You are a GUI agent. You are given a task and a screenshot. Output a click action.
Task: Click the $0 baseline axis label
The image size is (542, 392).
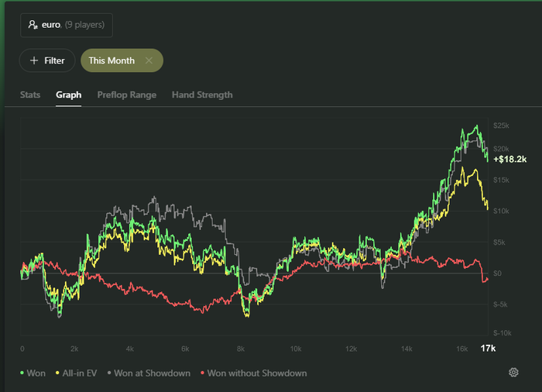coord(498,273)
